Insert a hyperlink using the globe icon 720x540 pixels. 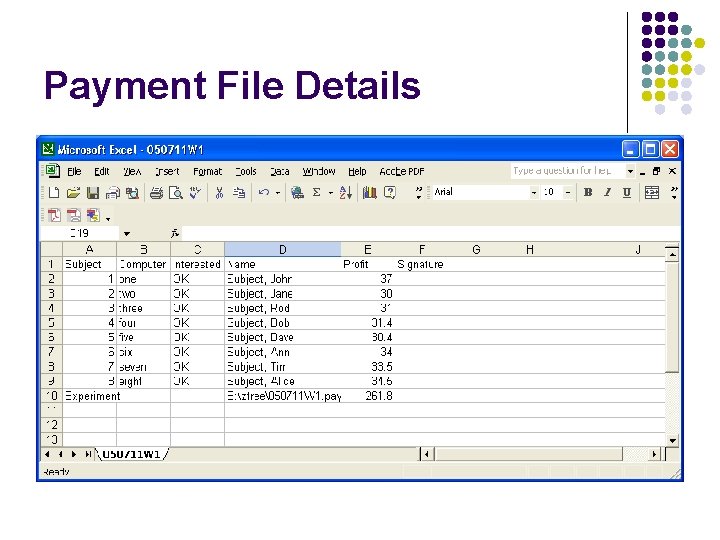coord(297,193)
